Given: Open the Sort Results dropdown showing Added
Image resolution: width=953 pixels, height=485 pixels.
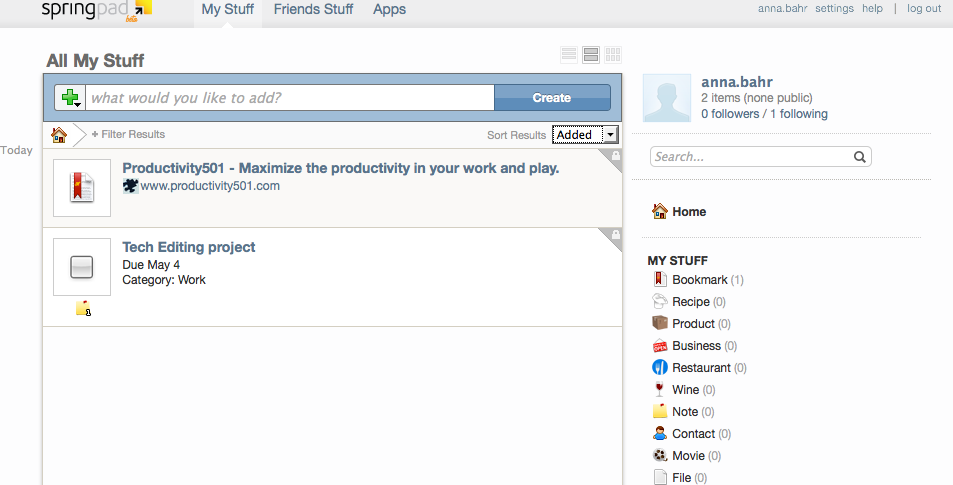Looking at the screenshot, I should point(585,134).
